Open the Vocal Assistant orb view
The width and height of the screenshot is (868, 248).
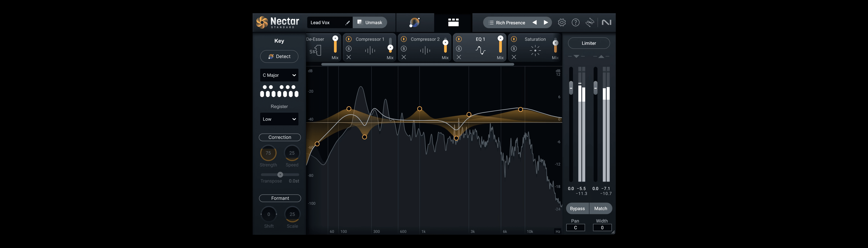415,23
